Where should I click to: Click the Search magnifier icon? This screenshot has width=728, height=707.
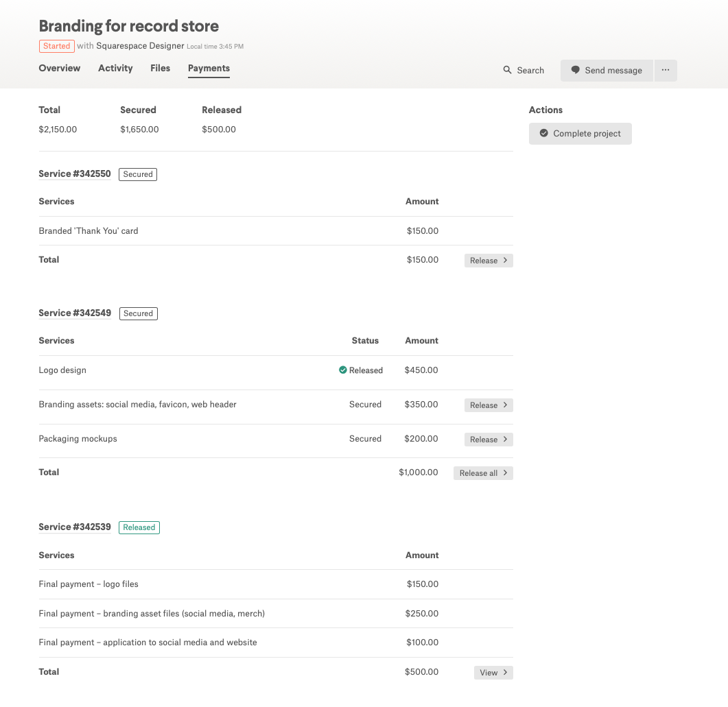tap(507, 70)
